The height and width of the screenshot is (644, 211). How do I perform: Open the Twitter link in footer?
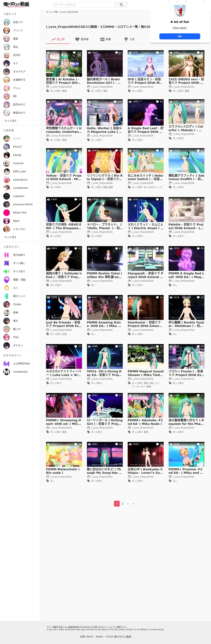pyautogui.click(x=99, y=637)
